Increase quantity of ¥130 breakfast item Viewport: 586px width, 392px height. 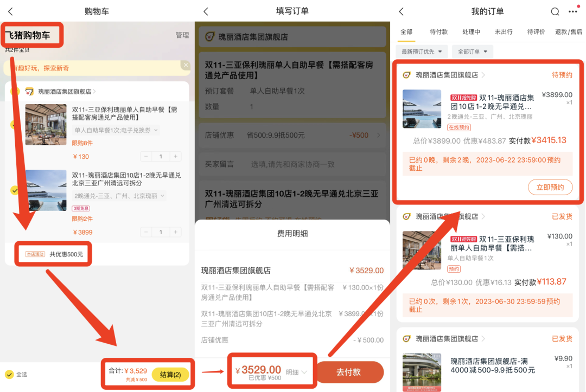click(x=175, y=157)
